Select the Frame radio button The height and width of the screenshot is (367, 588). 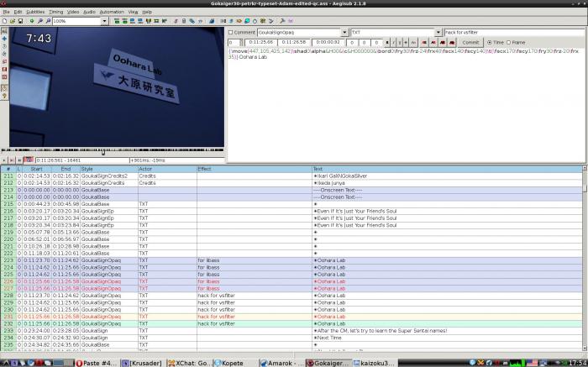point(509,42)
